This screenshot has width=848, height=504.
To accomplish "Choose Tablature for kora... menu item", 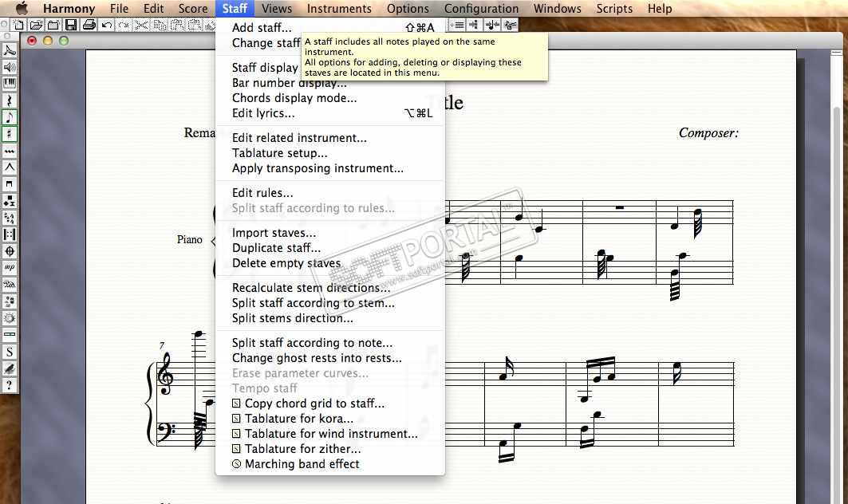I will [330, 419].
